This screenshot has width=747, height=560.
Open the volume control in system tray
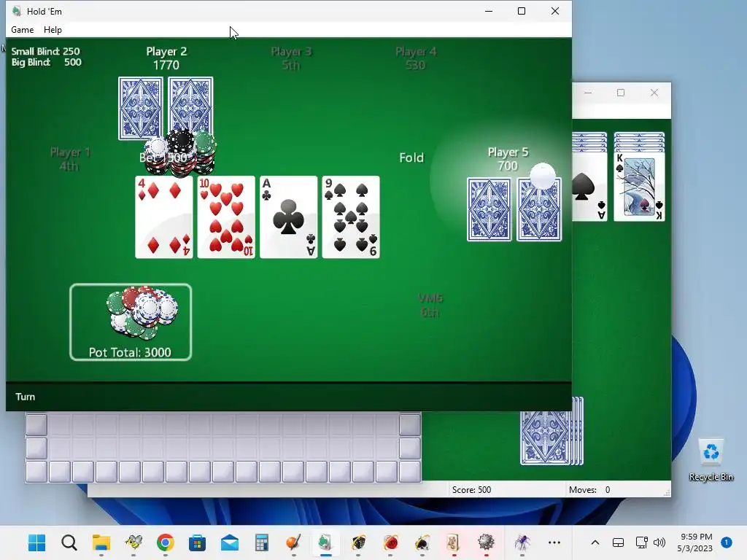[x=659, y=542]
